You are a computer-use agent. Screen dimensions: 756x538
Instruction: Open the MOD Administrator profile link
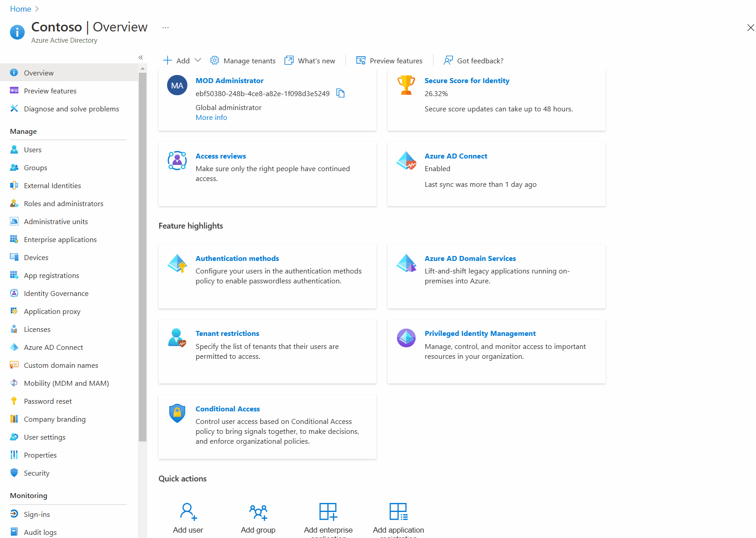coord(230,81)
